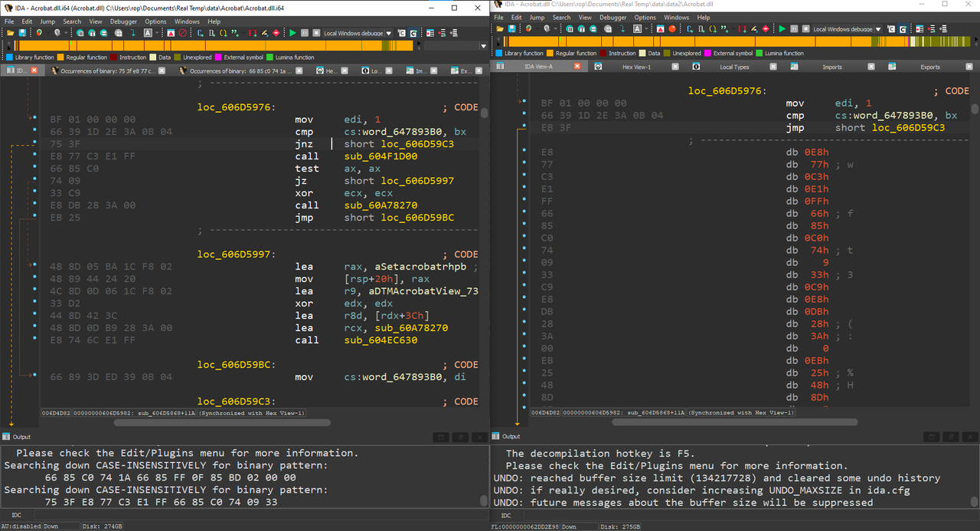Close the IDA View-A tab in data2 window
The width and height of the screenshot is (980, 531).
(577, 67)
